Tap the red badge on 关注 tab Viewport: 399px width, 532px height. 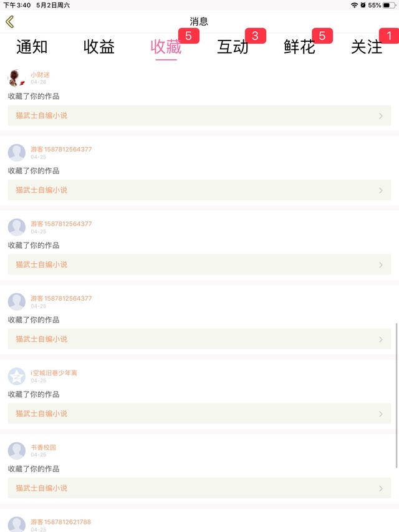[390, 36]
